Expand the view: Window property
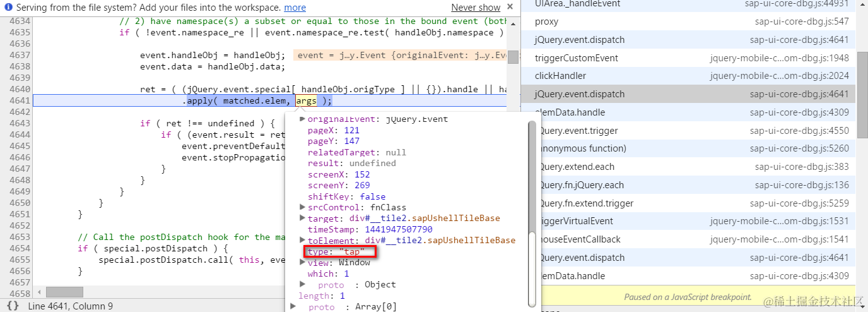Screen dimensions: 868x312 (302, 262)
